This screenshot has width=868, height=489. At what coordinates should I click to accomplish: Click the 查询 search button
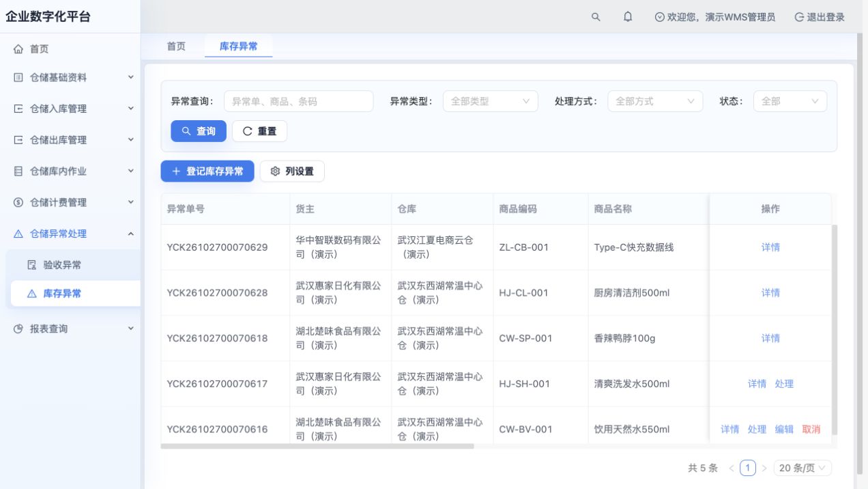point(199,131)
